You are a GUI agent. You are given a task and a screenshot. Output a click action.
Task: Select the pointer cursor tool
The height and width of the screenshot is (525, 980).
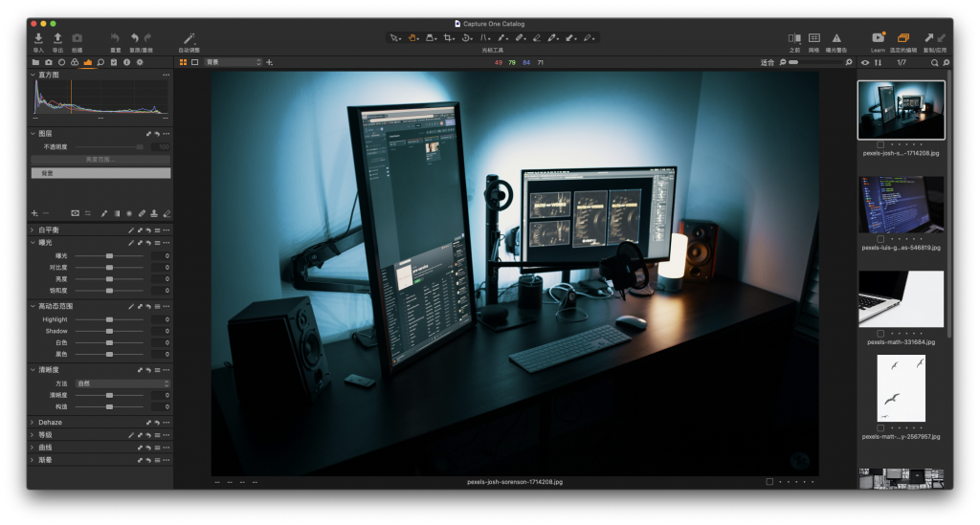[394, 38]
